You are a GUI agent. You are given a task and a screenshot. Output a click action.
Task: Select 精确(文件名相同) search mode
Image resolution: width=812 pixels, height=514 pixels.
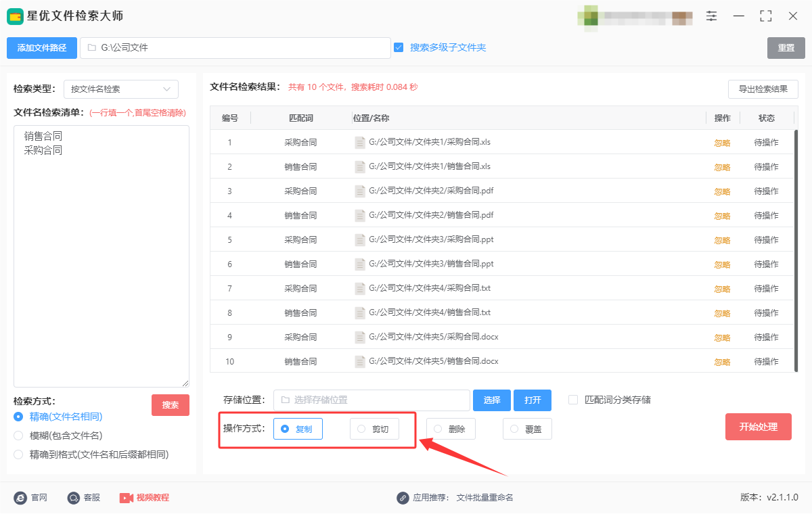pyautogui.click(x=18, y=417)
